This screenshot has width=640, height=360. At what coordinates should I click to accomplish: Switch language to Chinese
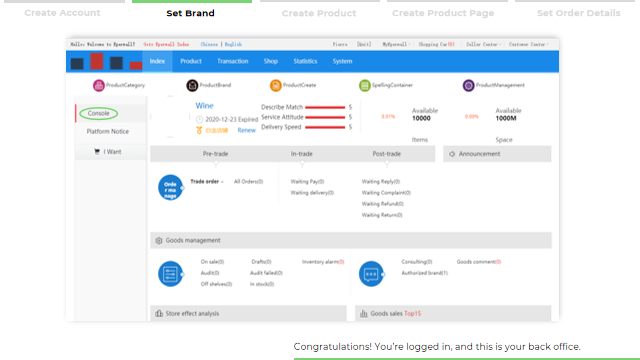click(209, 44)
